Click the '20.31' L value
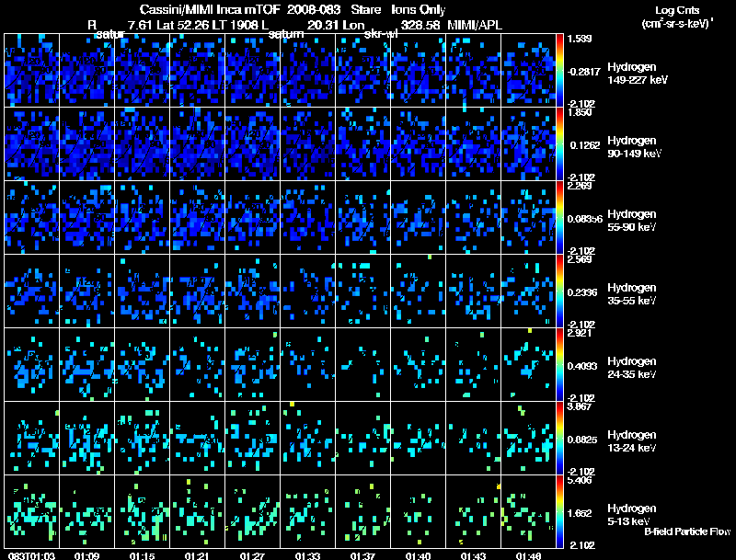 (x=323, y=25)
